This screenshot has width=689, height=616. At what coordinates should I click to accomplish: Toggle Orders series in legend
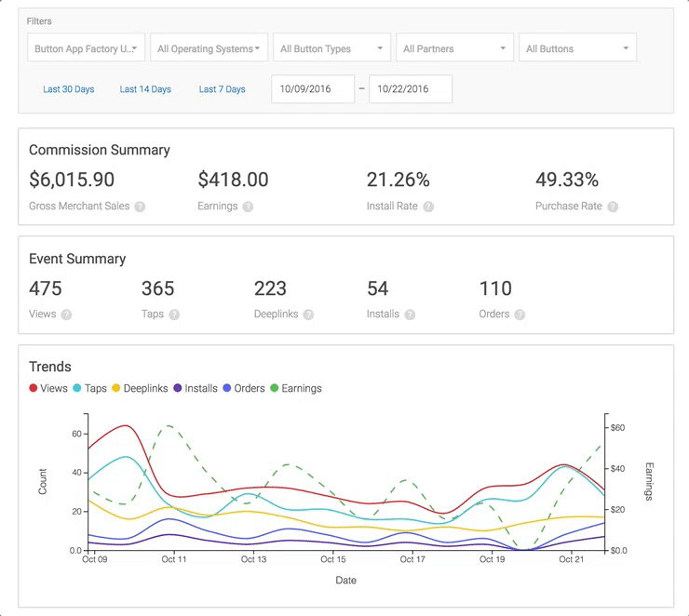[x=244, y=388]
